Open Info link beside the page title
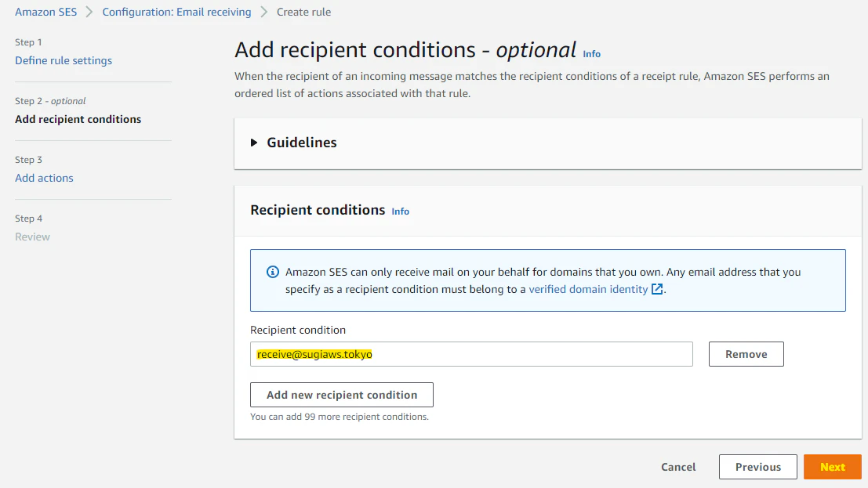This screenshot has height=488, width=868. [x=592, y=54]
